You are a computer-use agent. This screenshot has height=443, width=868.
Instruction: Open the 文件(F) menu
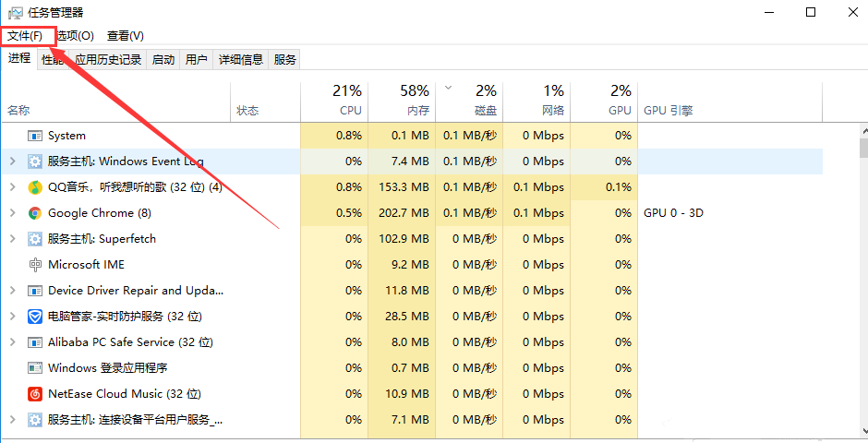pos(26,36)
